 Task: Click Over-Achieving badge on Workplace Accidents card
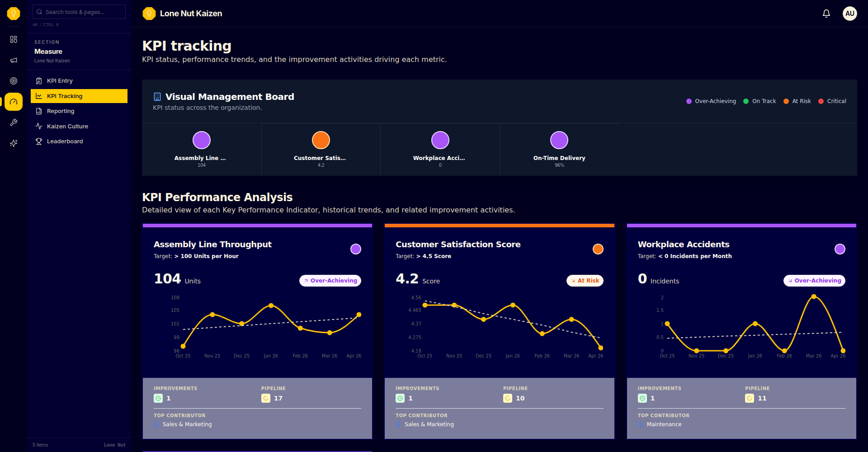coord(814,281)
